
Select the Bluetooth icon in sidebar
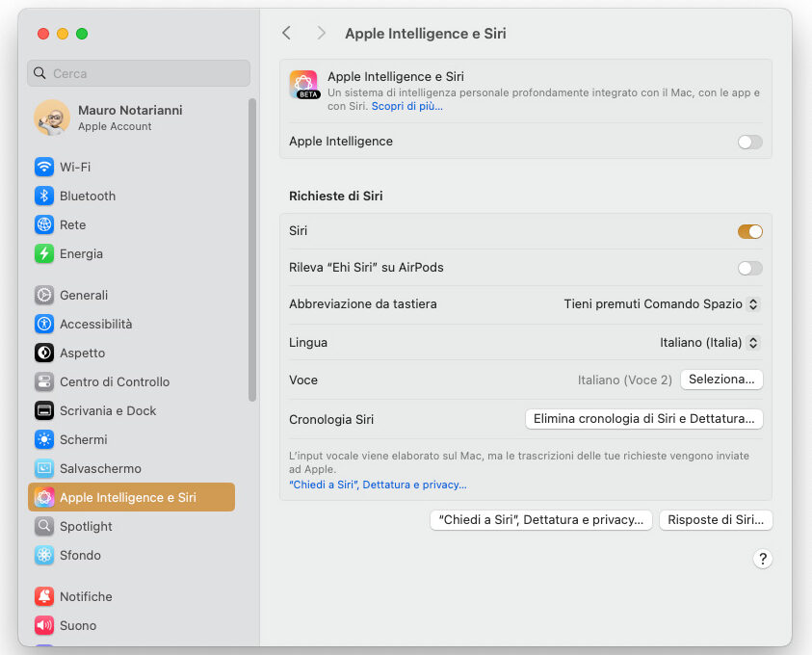point(44,196)
